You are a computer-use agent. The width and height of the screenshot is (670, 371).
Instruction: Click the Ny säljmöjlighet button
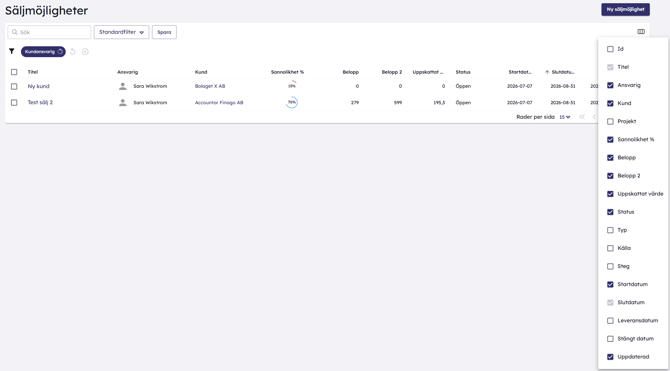tap(626, 9)
